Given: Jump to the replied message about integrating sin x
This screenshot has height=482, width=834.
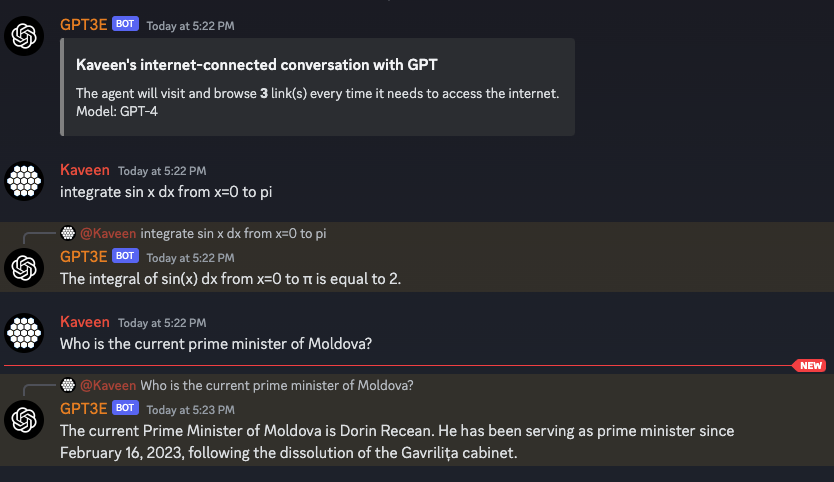Looking at the screenshot, I should pos(233,233).
